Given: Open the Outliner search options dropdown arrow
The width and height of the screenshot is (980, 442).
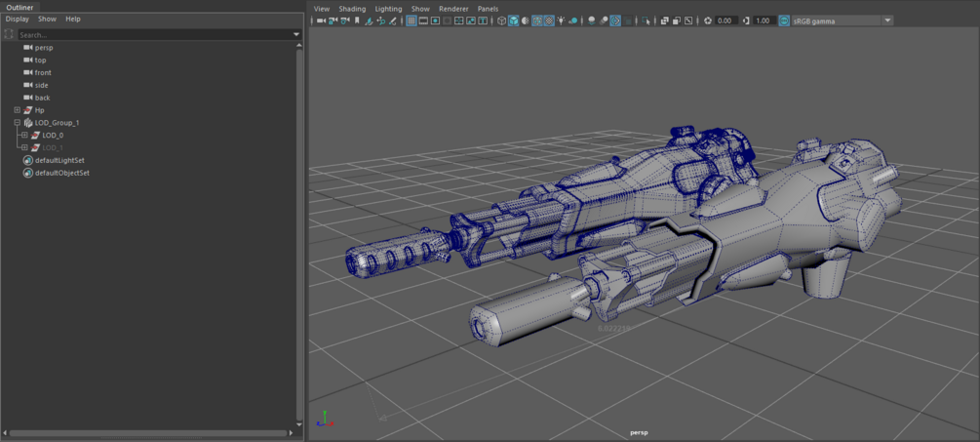Looking at the screenshot, I should coord(296,35).
